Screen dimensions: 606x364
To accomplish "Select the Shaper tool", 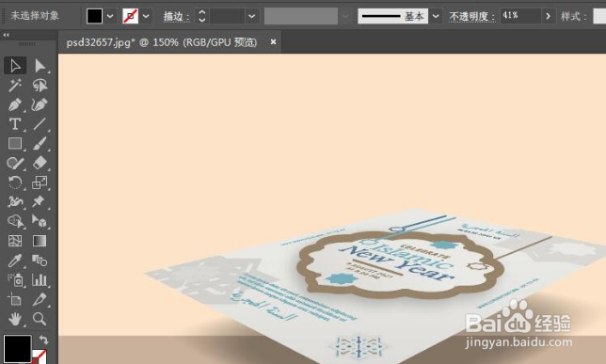I will tap(15, 163).
